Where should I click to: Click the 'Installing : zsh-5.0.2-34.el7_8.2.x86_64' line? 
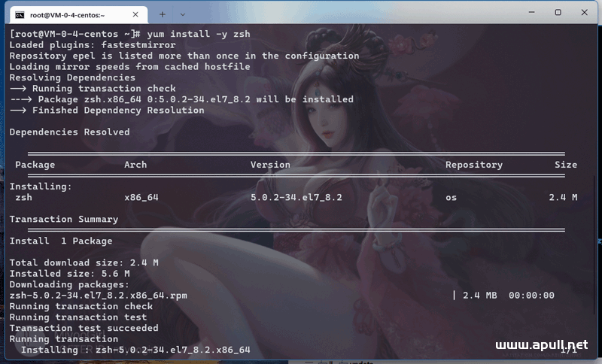pos(135,350)
